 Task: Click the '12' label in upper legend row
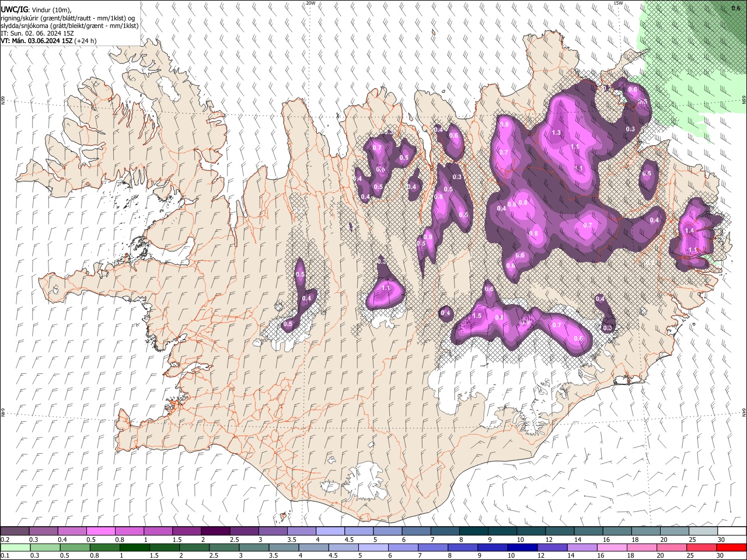coord(549,540)
